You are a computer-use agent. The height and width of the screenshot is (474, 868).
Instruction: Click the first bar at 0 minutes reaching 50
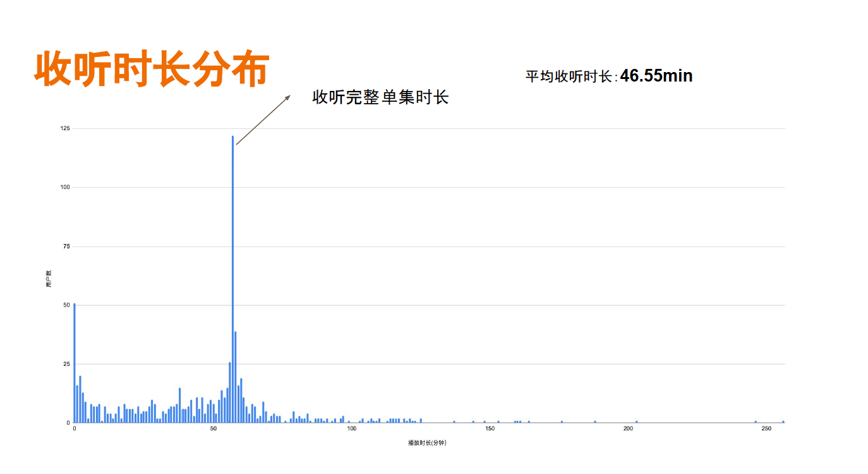tap(75, 363)
